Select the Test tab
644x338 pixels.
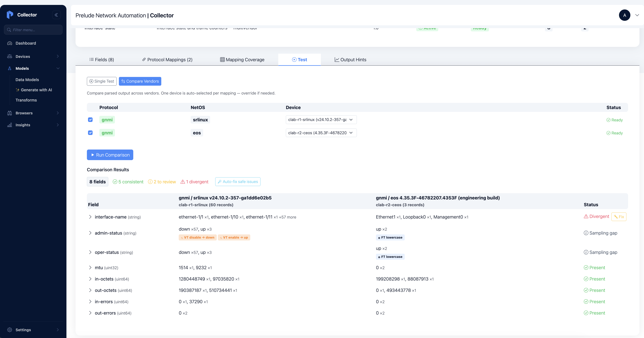[x=299, y=60]
